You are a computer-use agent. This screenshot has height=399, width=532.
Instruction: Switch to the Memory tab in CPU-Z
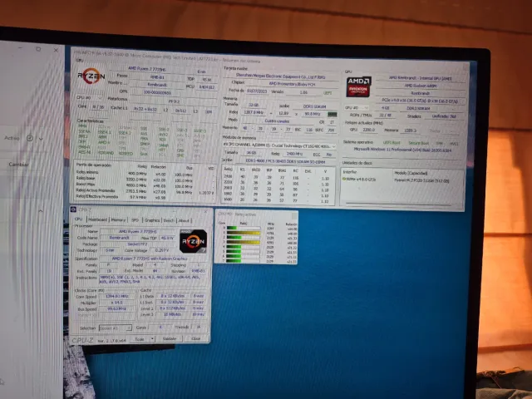click(118, 219)
